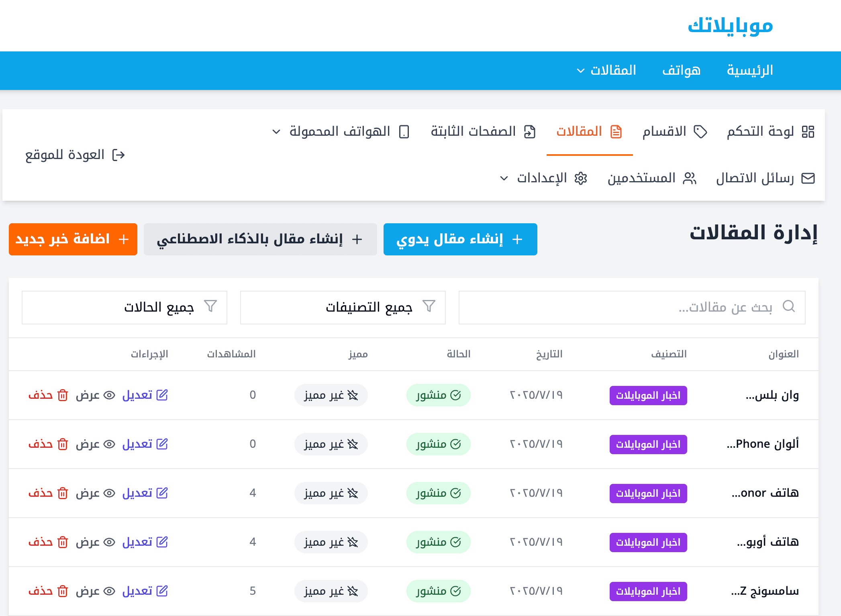
Task: Click the orange اضافة خبر جديد button
Action: coord(73,239)
